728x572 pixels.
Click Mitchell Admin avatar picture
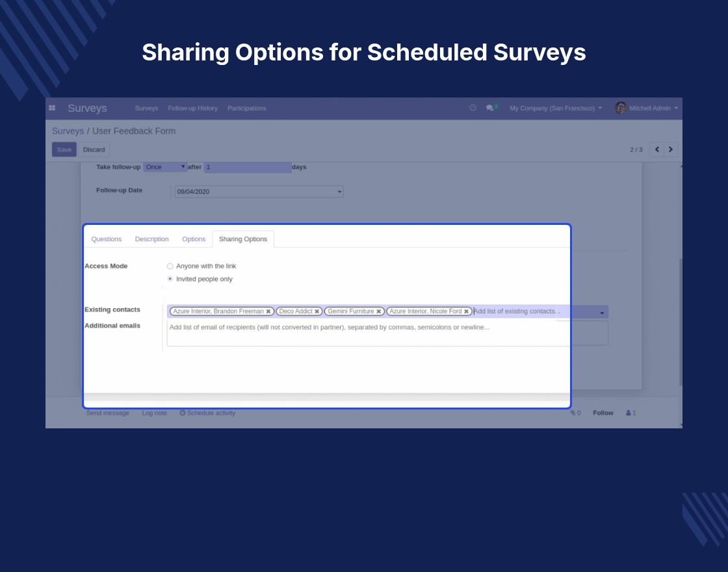point(621,108)
